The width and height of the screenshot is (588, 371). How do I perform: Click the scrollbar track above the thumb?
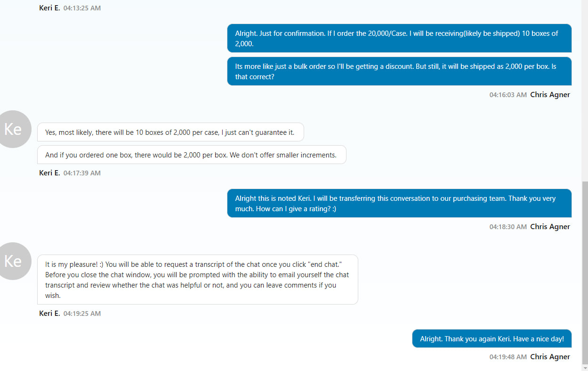(x=585, y=91)
